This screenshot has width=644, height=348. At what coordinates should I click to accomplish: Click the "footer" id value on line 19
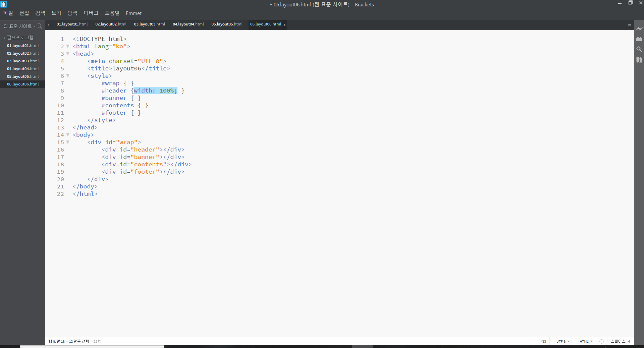click(145, 172)
